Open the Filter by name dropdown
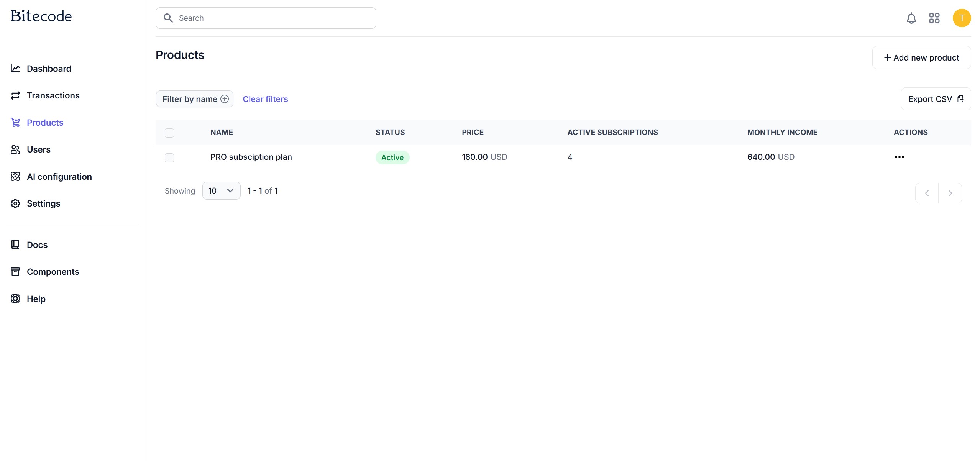This screenshot has width=980, height=461. [195, 99]
